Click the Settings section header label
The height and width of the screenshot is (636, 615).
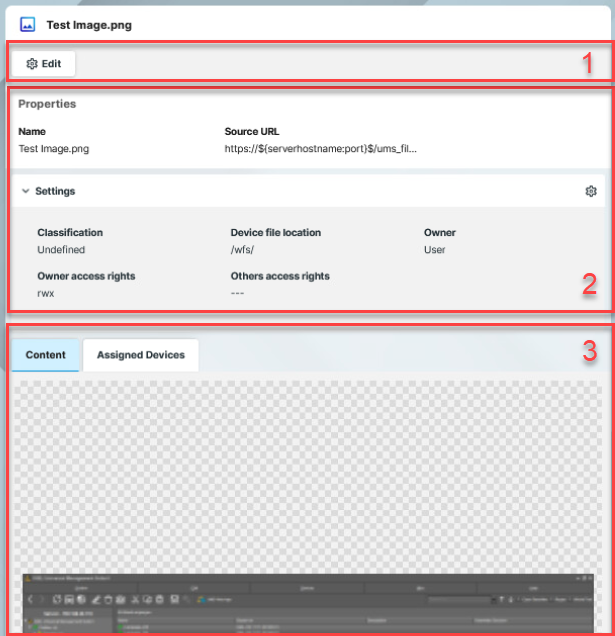[55, 191]
